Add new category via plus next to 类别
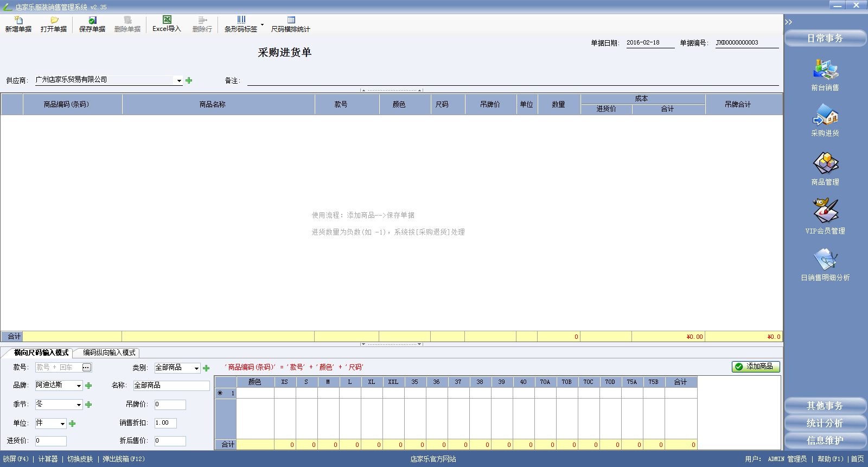868x467 pixels. tap(206, 368)
